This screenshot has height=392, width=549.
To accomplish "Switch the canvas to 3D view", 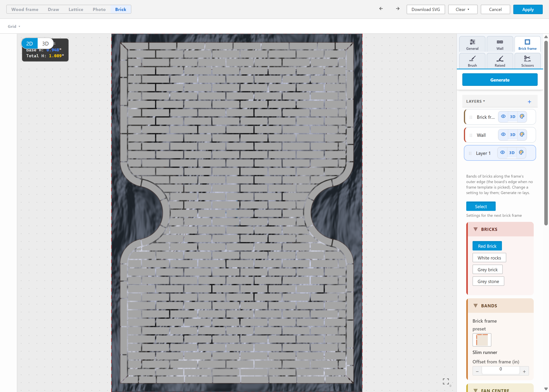I will pyautogui.click(x=45, y=44).
